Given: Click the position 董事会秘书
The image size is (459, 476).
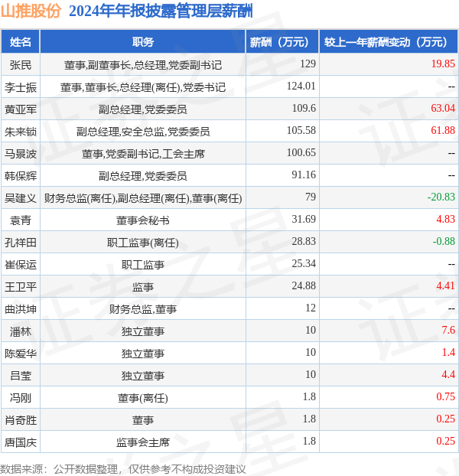Looking at the screenshot, I should pos(143,220).
